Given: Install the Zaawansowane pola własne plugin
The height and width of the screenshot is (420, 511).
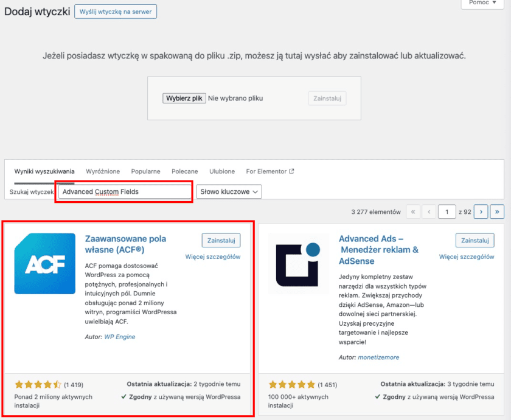Looking at the screenshot, I should [221, 241].
